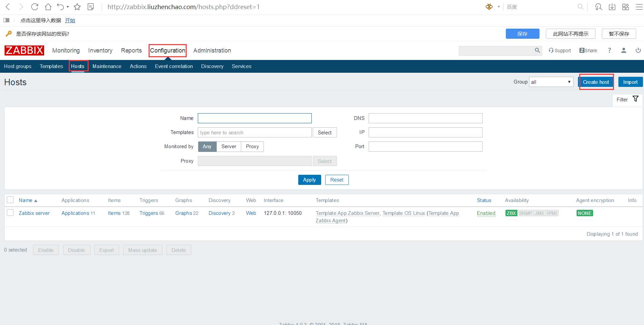Open the browser downloads icon
Viewport: 644px width, 325px height.
612,7
